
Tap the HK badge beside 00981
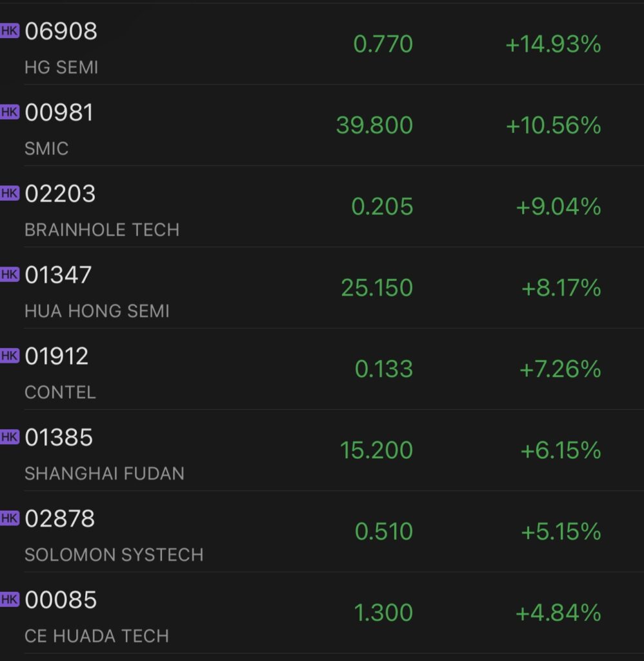coord(10,112)
